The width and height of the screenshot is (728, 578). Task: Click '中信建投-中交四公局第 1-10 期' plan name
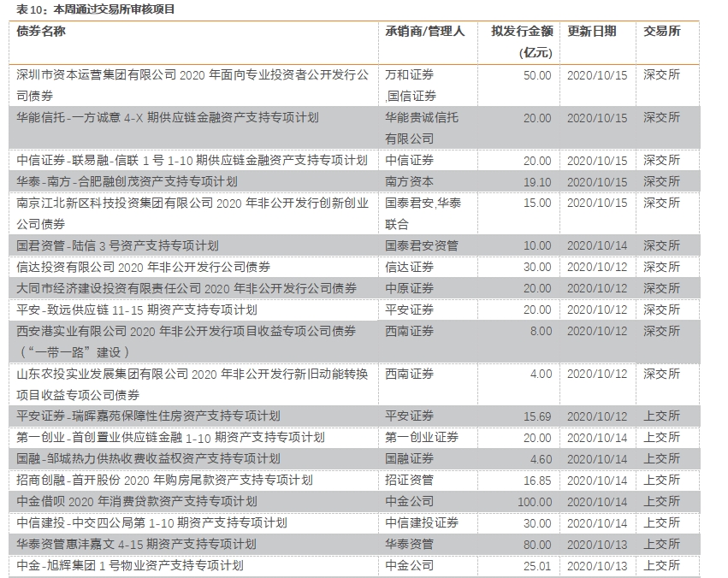[151, 522]
